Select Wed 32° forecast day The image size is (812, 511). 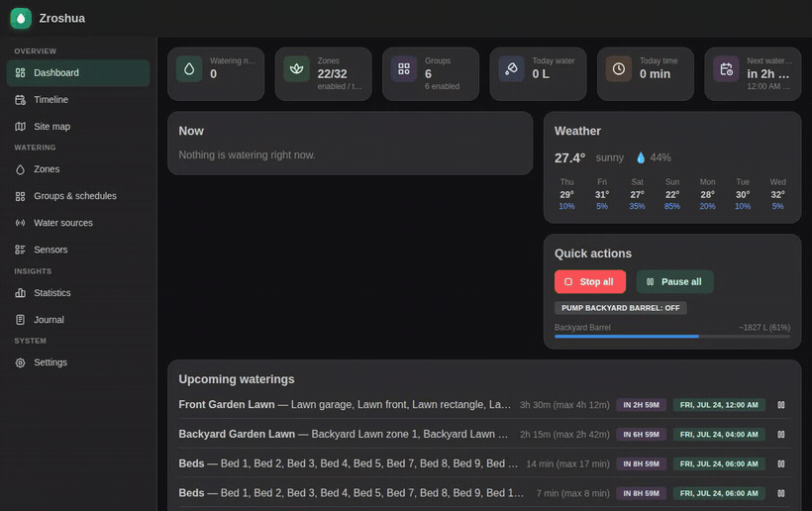[x=777, y=194]
